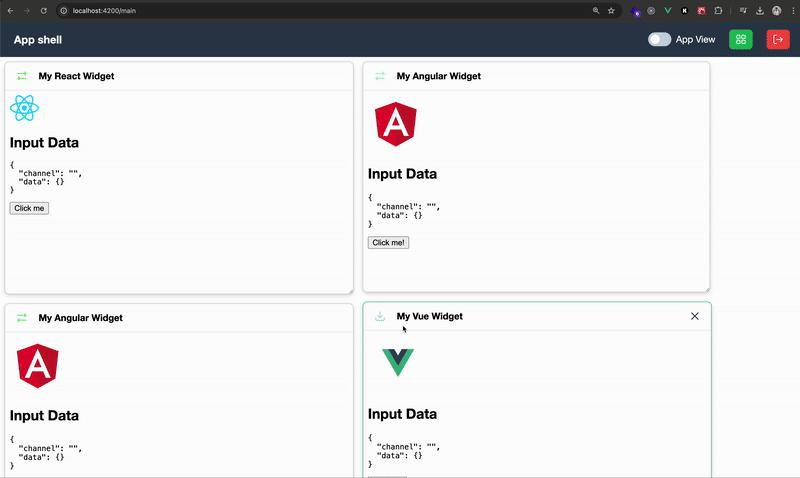Close the My Vue Widget panel
Screen dimensions: 800x478
(695, 316)
